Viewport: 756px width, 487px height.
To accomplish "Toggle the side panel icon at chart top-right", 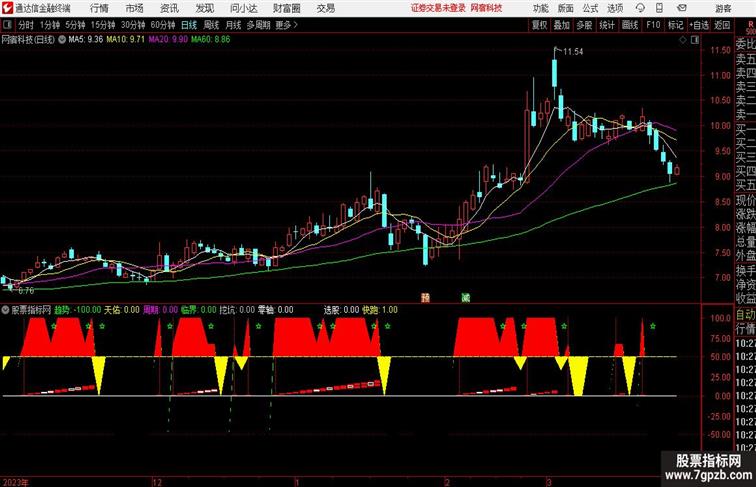I will click(695, 40).
